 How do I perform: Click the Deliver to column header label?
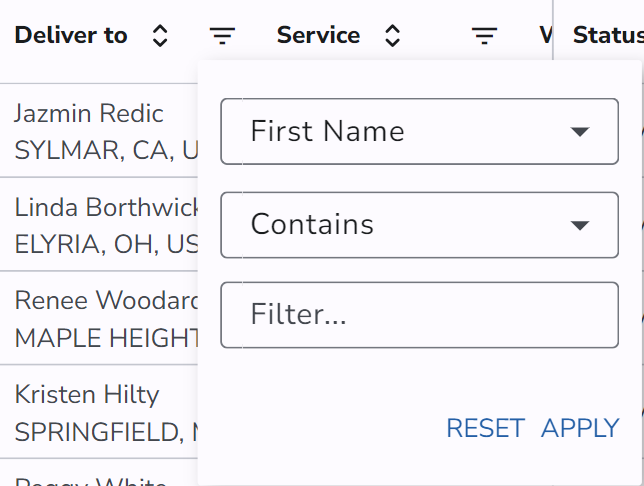pos(71,36)
